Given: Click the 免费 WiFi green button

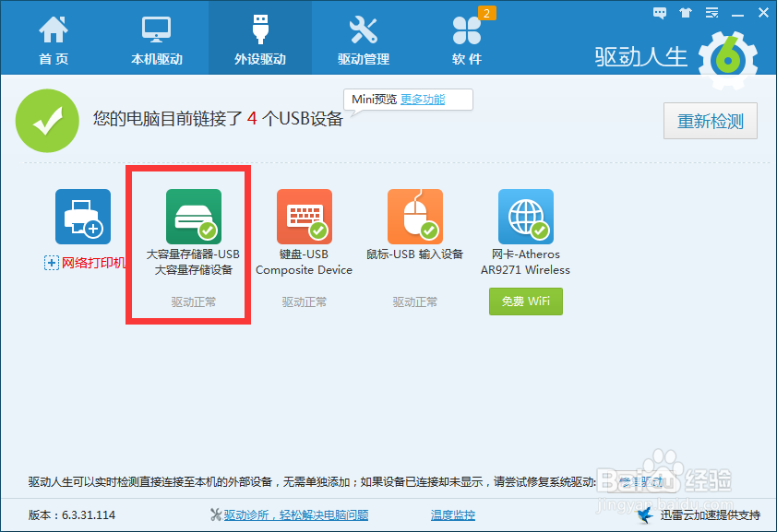Looking at the screenshot, I should pyautogui.click(x=526, y=301).
